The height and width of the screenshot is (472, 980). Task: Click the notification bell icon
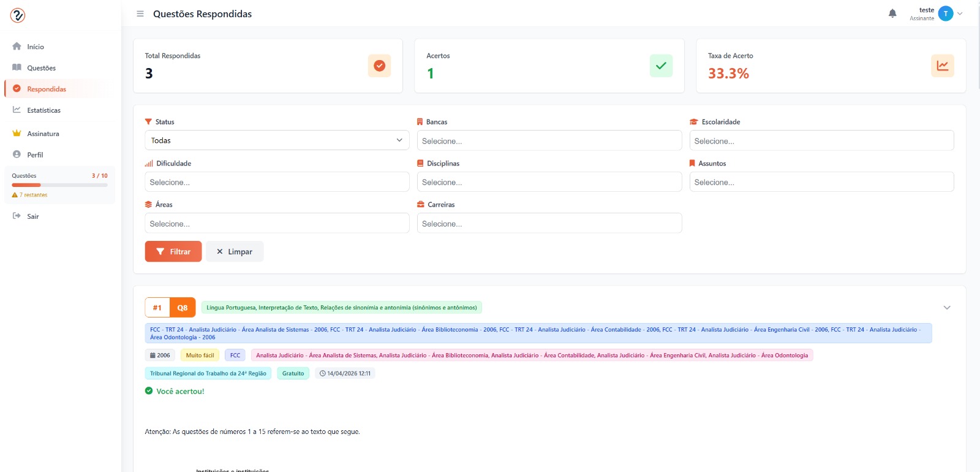click(892, 13)
